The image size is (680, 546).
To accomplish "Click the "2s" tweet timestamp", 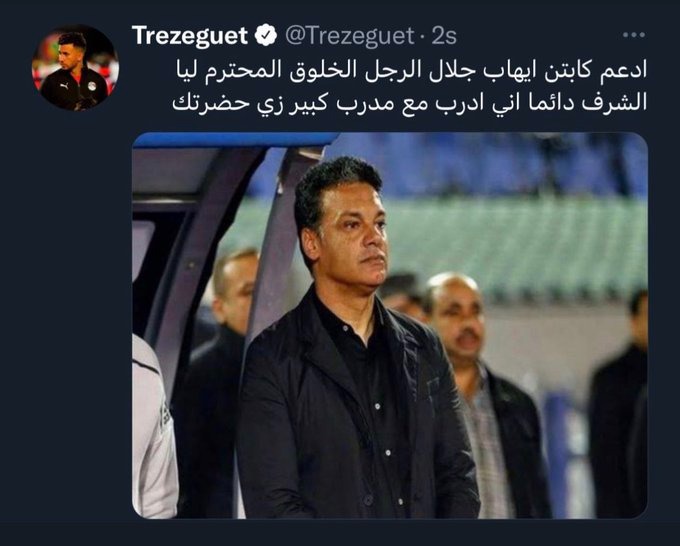I will 444,36.
